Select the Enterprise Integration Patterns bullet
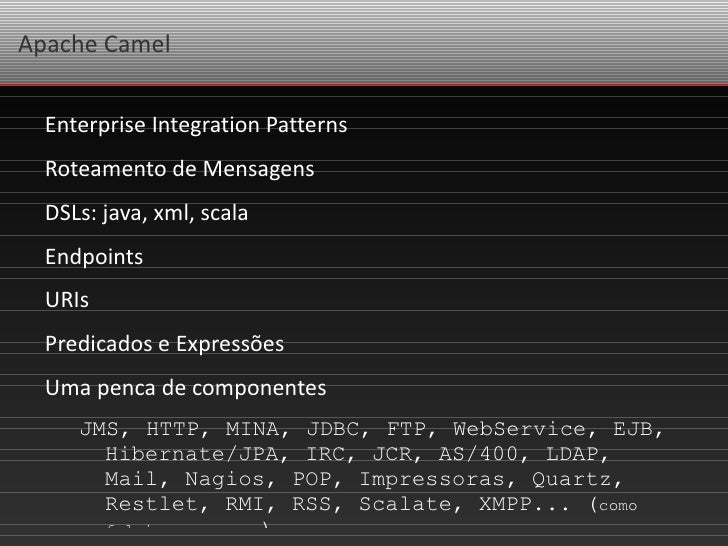 196,126
